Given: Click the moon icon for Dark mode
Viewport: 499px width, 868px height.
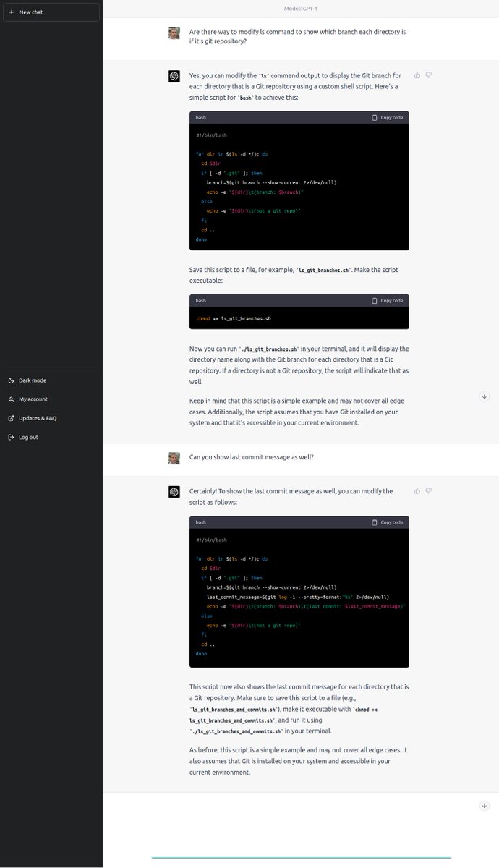Looking at the screenshot, I should 11,380.
